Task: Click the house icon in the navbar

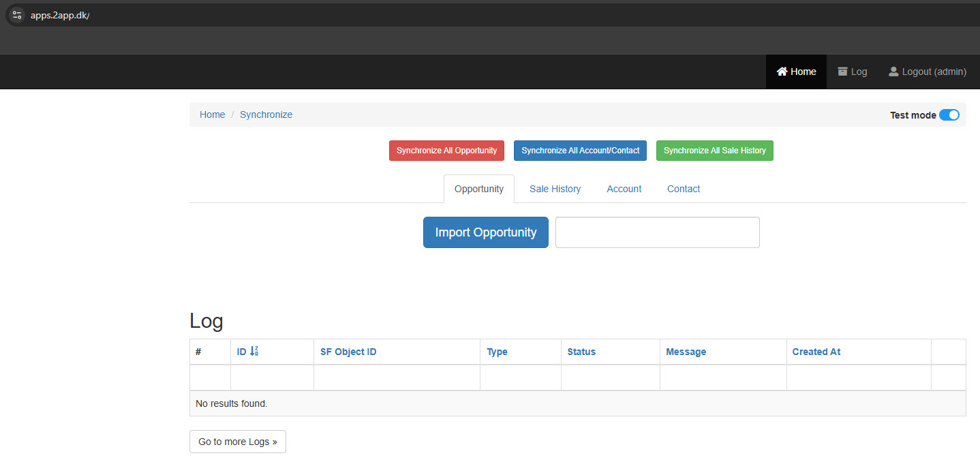Action: [x=782, y=72]
